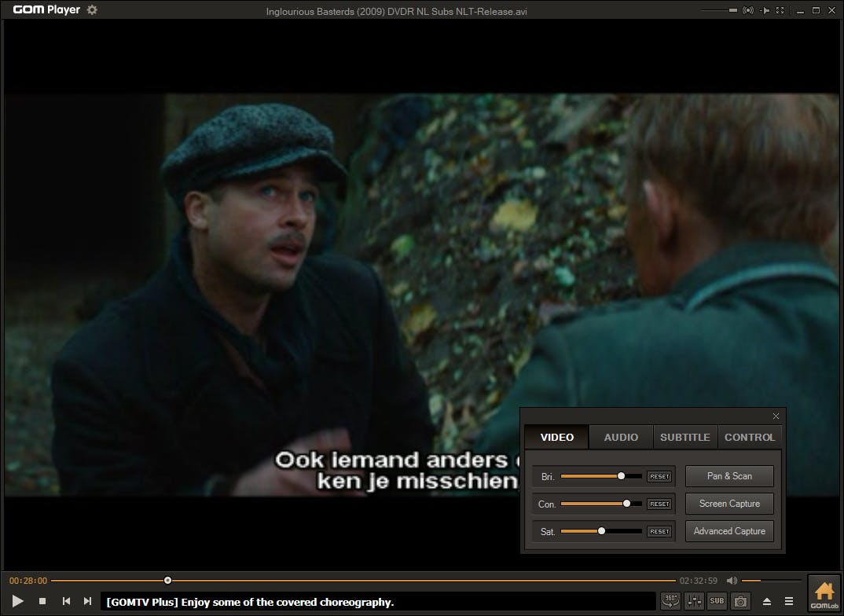Click the elapsed time 00:28:00

[28, 581]
